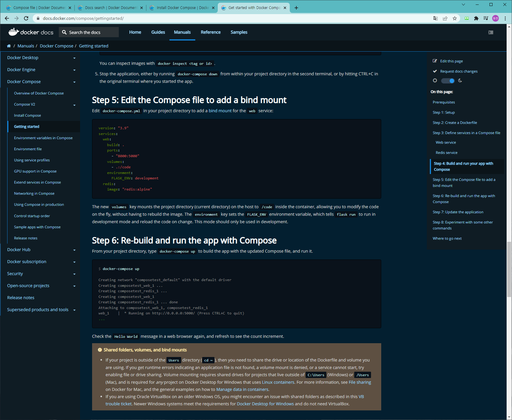Click the Search the docs field
This screenshot has height=420, width=512.
[89, 32]
